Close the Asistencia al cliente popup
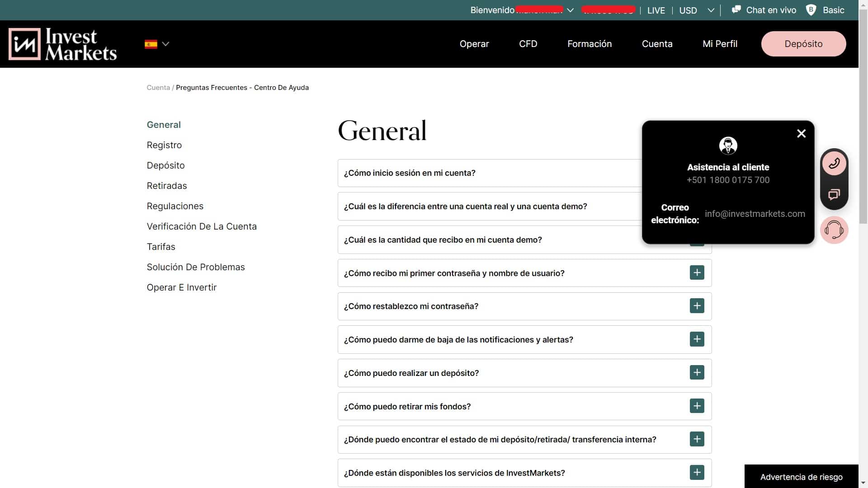The image size is (868, 488). pyautogui.click(x=801, y=133)
